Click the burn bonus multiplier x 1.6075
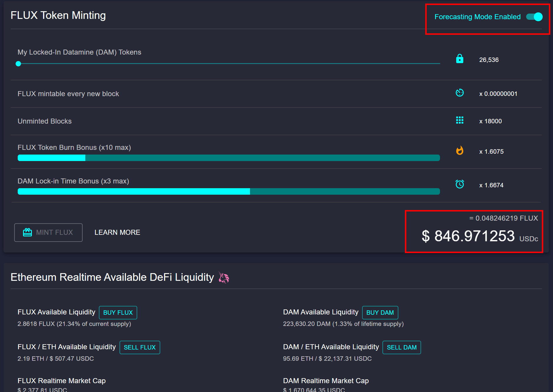Screen dimensions: 553x392 click(x=491, y=152)
